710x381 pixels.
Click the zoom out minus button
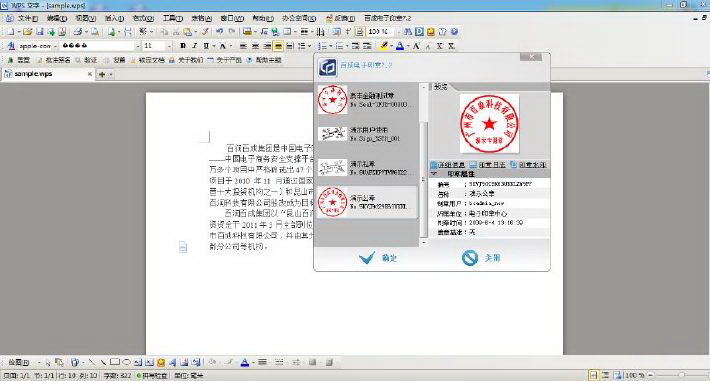[651, 375]
